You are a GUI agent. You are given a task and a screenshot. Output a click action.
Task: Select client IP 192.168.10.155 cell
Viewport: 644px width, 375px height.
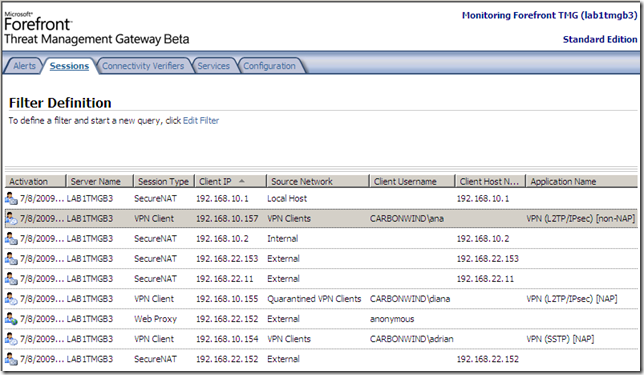[227, 299]
